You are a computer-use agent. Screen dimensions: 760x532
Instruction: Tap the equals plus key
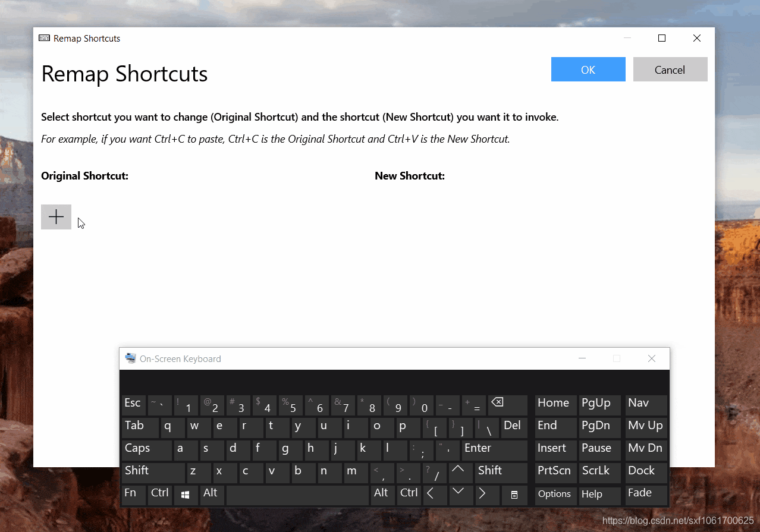pos(474,405)
